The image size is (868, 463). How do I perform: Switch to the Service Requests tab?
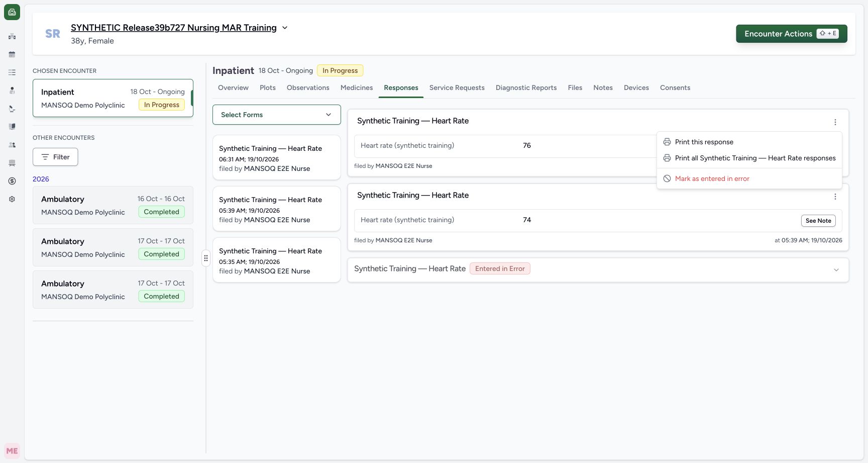tap(457, 87)
